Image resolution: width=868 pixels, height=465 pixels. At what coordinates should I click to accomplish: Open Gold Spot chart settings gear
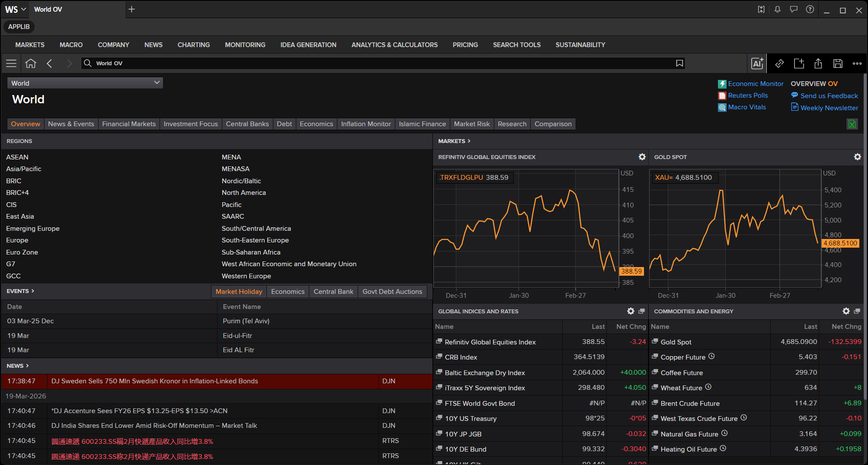click(x=857, y=157)
